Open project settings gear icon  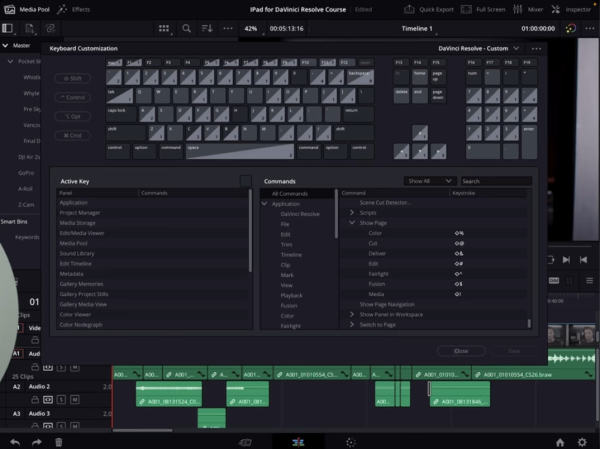pyautogui.click(x=582, y=442)
